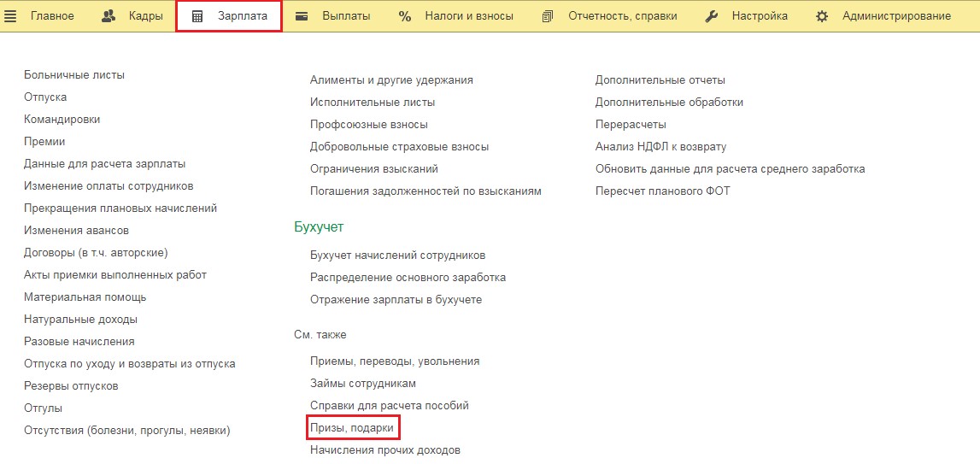Open Разовые начисления
Viewport: 980px width, 464px height.
tap(79, 342)
